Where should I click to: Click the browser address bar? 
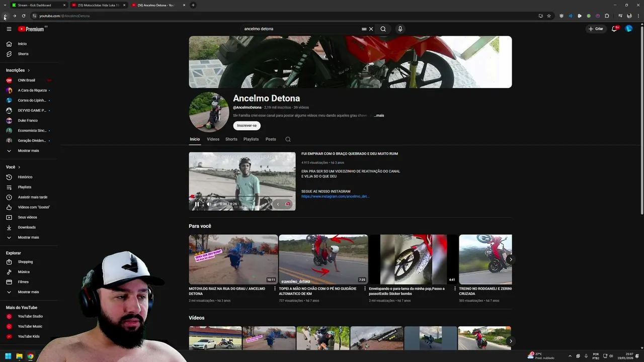(x=287, y=16)
